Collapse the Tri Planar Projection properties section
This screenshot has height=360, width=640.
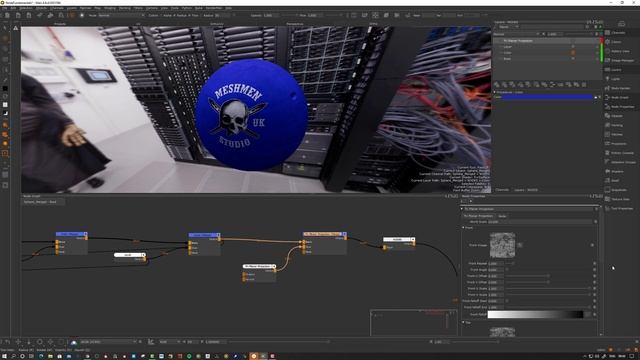462,209
